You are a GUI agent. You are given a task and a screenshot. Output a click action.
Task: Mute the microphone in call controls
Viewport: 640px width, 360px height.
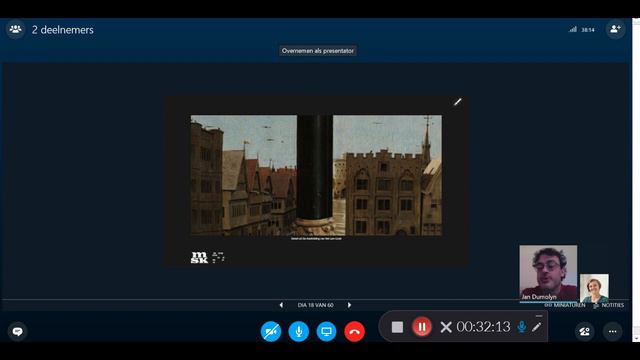(299, 331)
